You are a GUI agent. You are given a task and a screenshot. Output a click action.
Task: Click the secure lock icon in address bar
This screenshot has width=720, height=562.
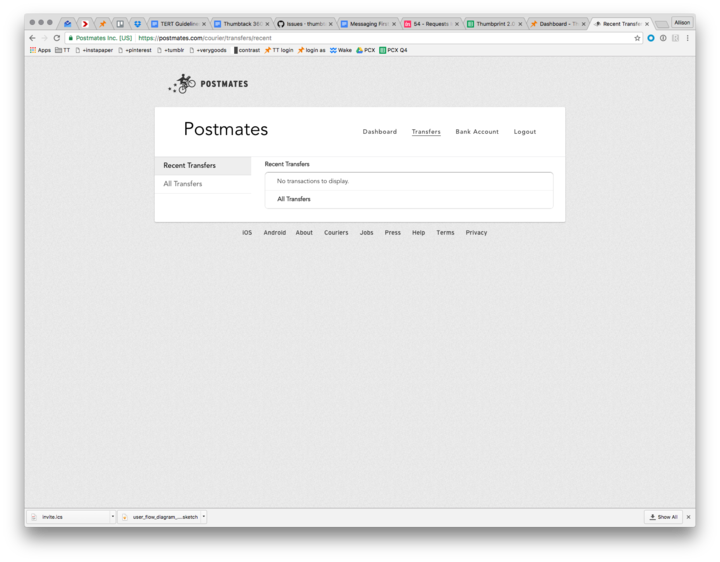pos(71,38)
